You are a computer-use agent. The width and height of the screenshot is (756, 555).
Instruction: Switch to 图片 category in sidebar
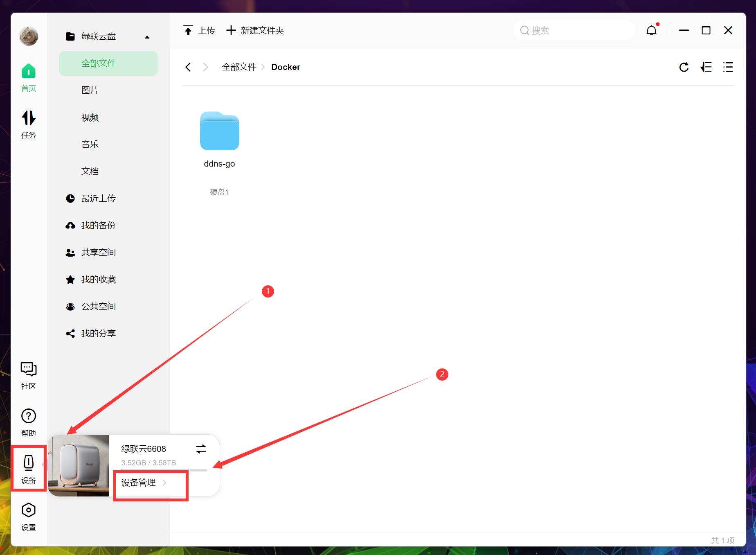pyautogui.click(x=90, y=90)
